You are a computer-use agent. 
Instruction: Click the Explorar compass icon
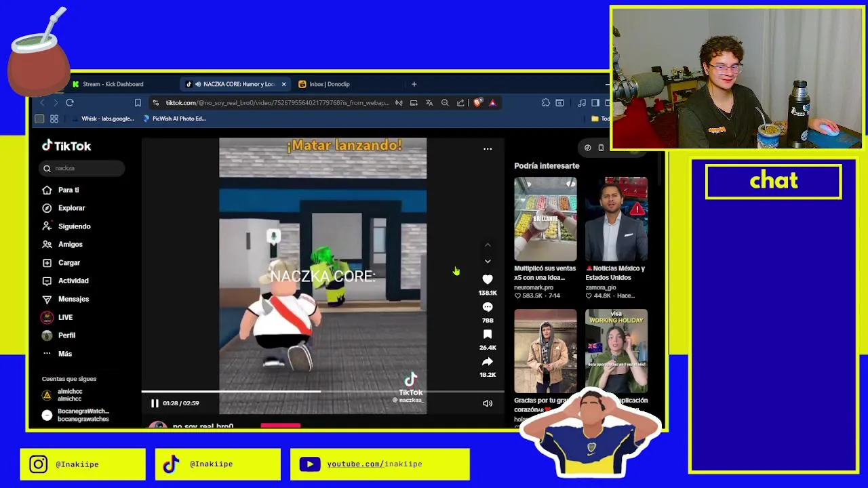pos(47,208)
